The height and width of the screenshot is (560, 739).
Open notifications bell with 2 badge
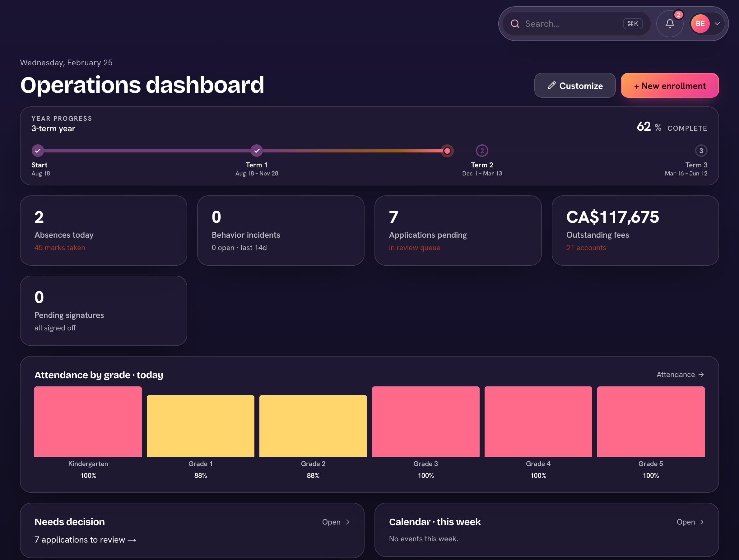click(670, 24)
